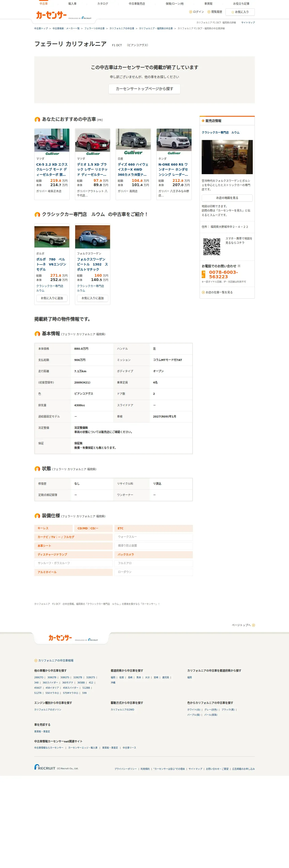
Task: Open the 保険/ローン/他 navigation tab
Action: (x=175, y=4)
